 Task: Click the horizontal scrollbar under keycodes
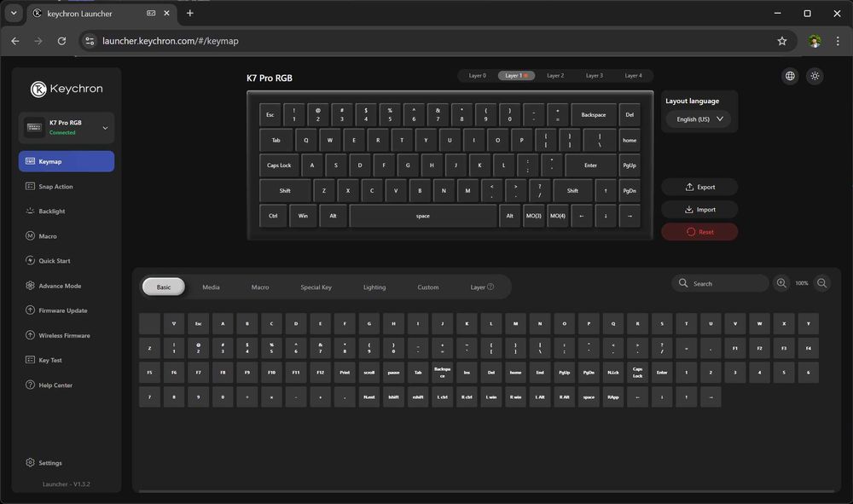486,491
